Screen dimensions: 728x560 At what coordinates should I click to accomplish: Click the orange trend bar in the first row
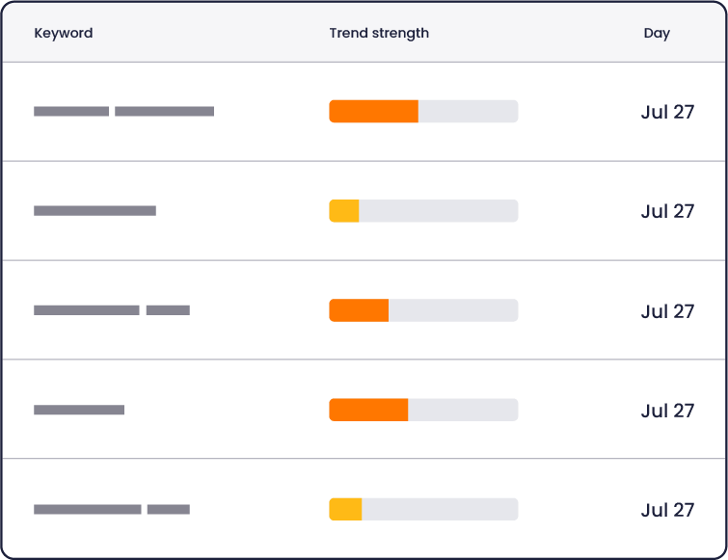373,112
